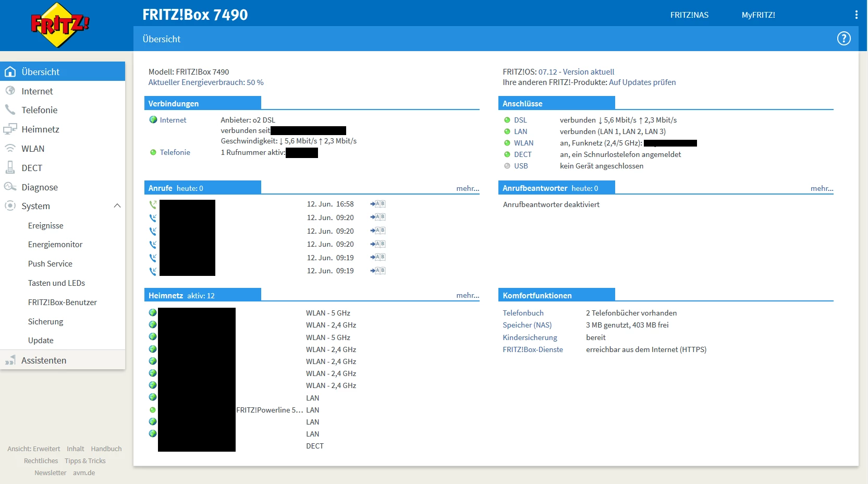Click the phonebook icon for 16:58 call
The image size is (868, 484).
(x=378, y=204)
